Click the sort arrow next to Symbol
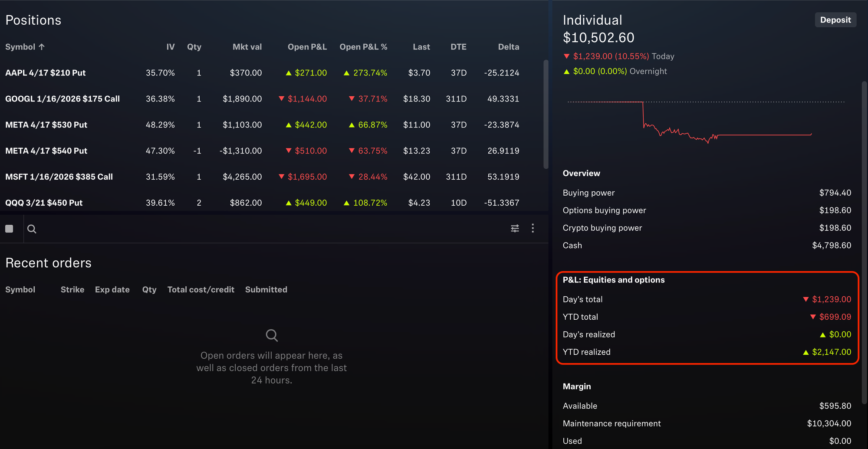 pyautogui.click(x=42, y=47)
